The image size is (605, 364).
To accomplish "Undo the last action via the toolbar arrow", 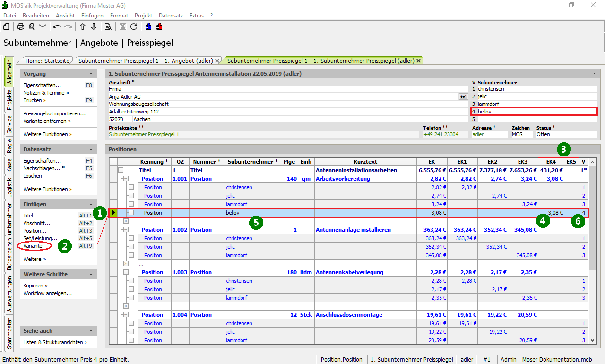I will coord(57,26).
